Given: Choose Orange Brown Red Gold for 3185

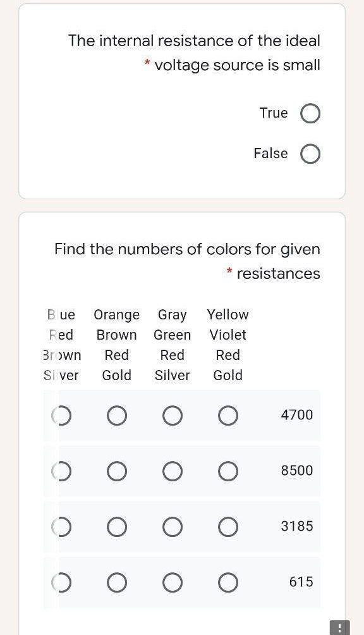Looking at the screenshot, I should pos(117,527).
